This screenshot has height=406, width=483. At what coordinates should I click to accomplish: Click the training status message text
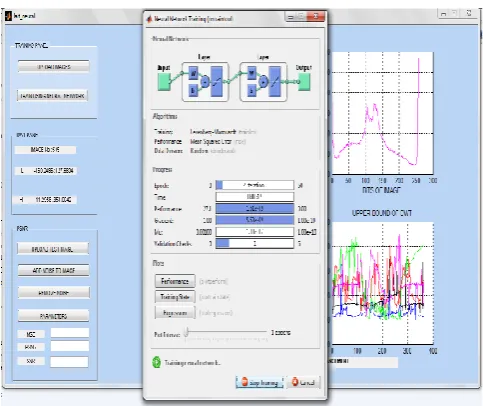point(192,363)
